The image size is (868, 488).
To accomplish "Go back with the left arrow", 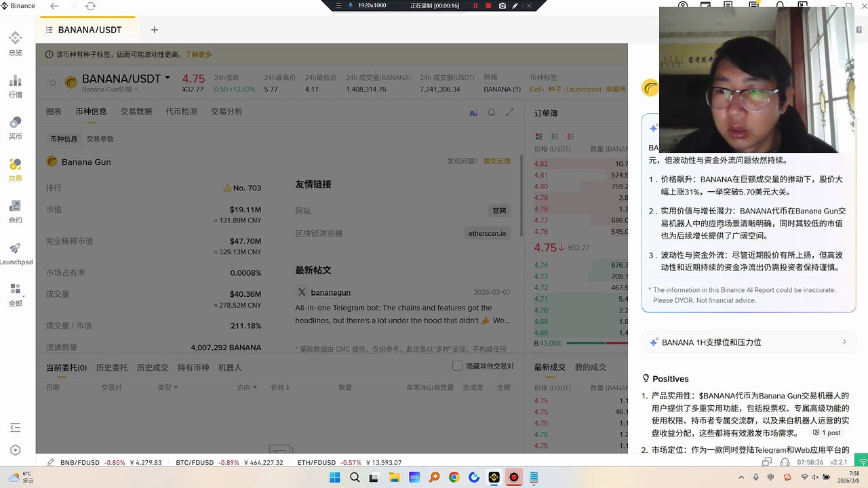I will pos(54,6).
